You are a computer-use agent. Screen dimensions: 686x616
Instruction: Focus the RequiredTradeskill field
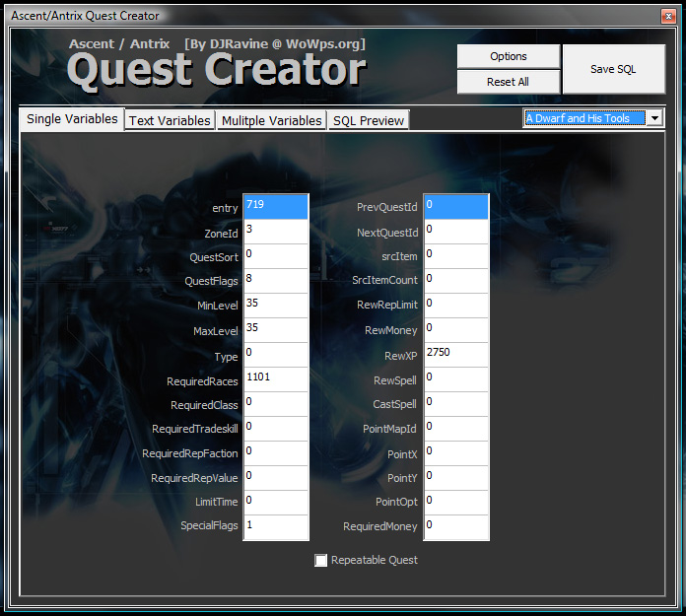(276, 429)
